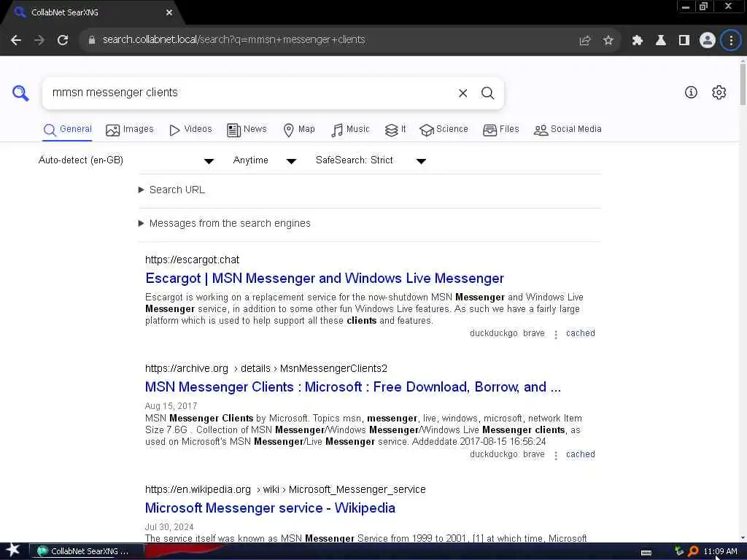Click the "Aug 15, 2017" result date
The height and width of the screenshot is (560, 747).
(x=171, y=406)
